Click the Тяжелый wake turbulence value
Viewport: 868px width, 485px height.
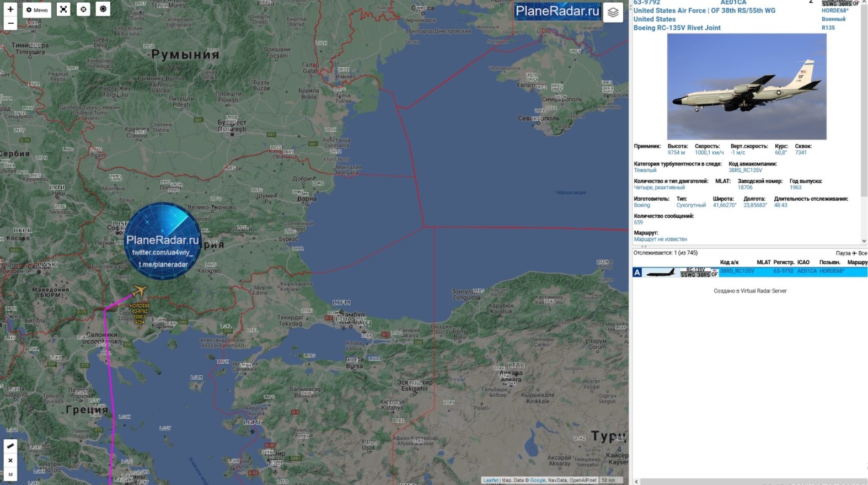coord(645,170)
